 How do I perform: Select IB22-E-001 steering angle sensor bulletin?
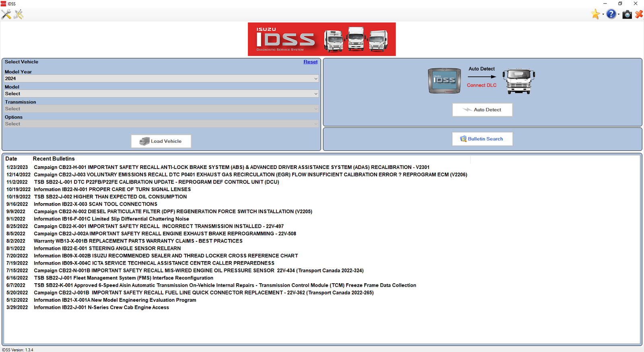click(107, 249)
